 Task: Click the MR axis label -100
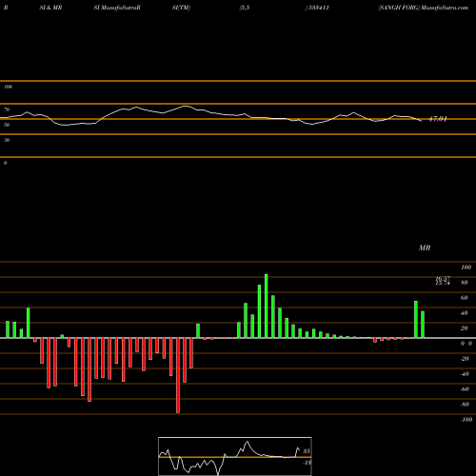[466, 420]
